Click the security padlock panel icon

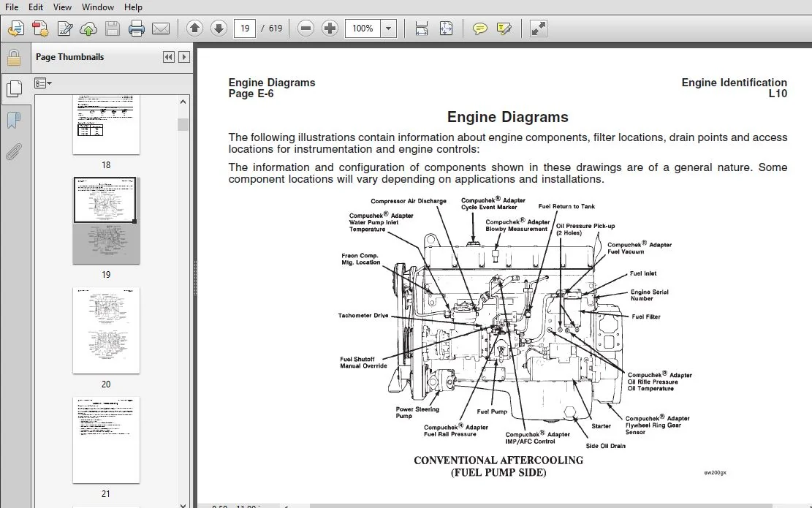14,58
